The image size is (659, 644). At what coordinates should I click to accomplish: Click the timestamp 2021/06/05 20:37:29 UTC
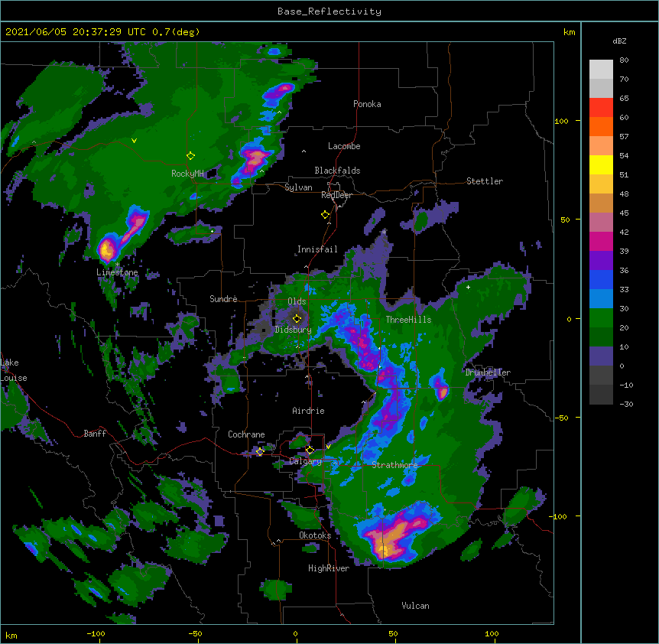75,32
